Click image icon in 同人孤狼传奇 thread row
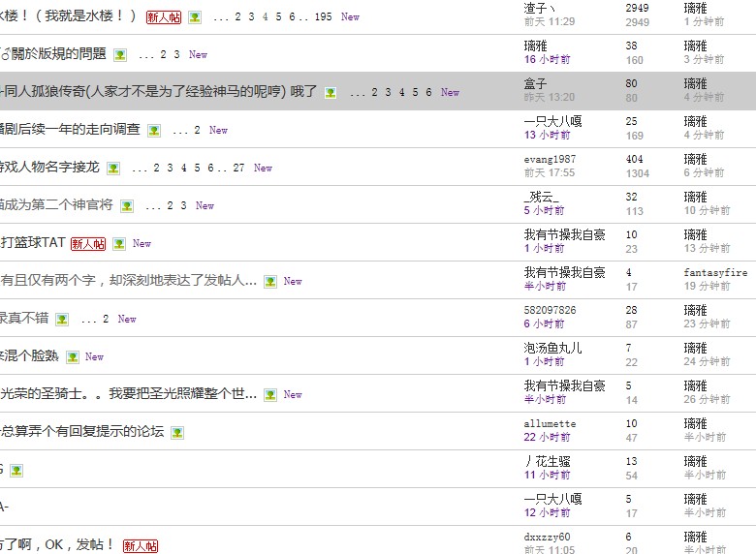Image resolution: width=756 pixels, height=554 pixels. tap(331, 92)
